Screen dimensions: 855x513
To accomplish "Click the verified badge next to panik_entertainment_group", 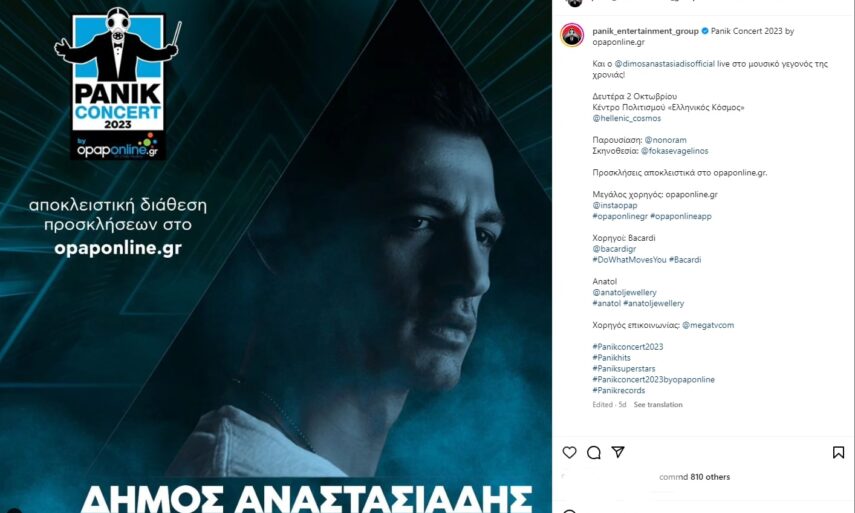I will (x=705, y=31).
